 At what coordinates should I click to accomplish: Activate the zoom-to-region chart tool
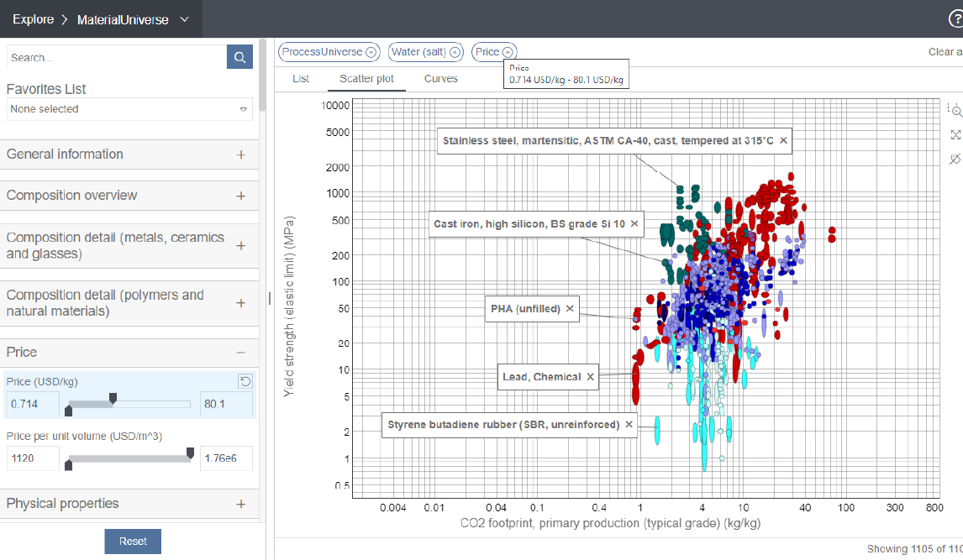pyautogui.click(x=955, y=111)
